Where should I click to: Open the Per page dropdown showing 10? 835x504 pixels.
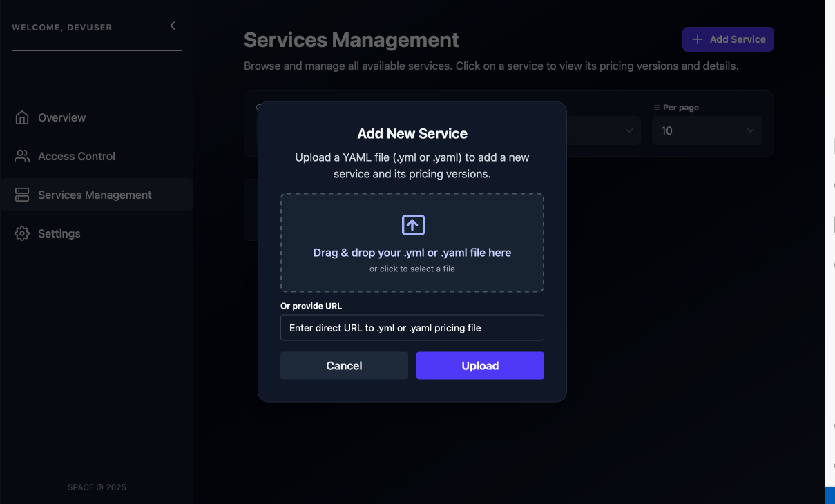point(707,130)
